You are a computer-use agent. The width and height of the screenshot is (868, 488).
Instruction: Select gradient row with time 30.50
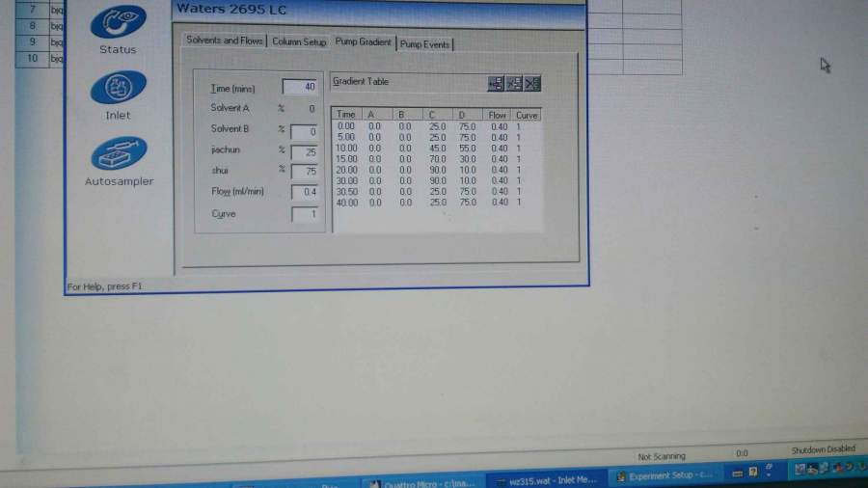[x=436, y=191]
